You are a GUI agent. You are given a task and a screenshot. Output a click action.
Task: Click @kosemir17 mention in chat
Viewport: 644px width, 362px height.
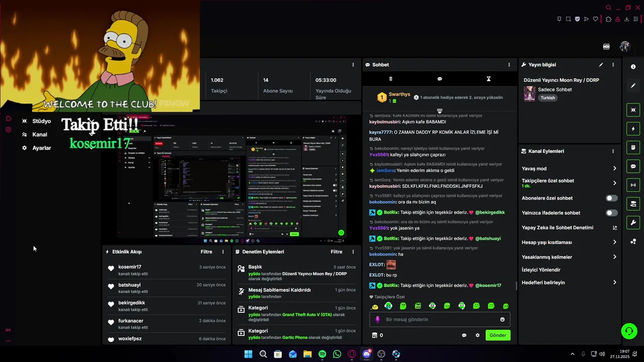488,286
